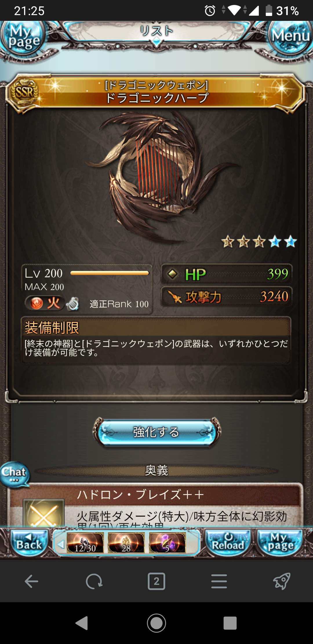Screen dimensions: 313x644
Task: Select the purple item thumbnail showing 5
Action: [167, 543]
